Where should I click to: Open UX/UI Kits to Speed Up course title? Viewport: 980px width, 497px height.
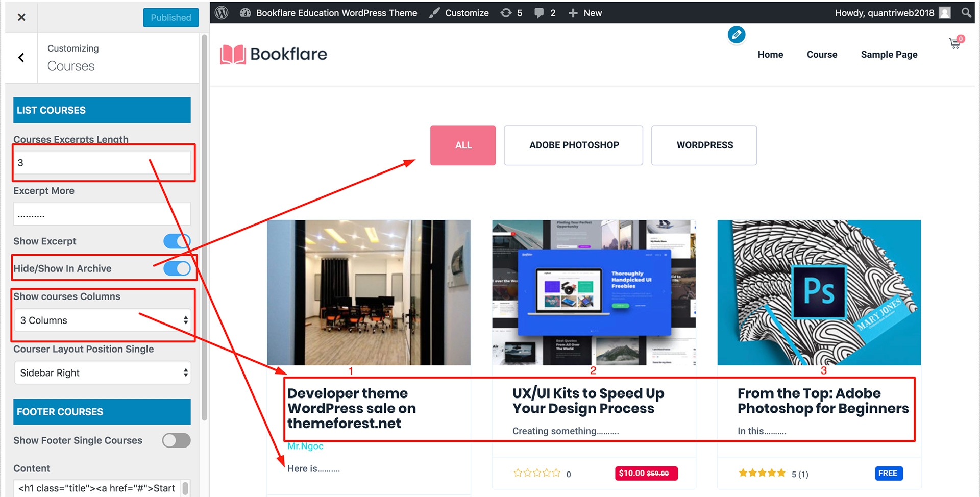click(588, 401)
